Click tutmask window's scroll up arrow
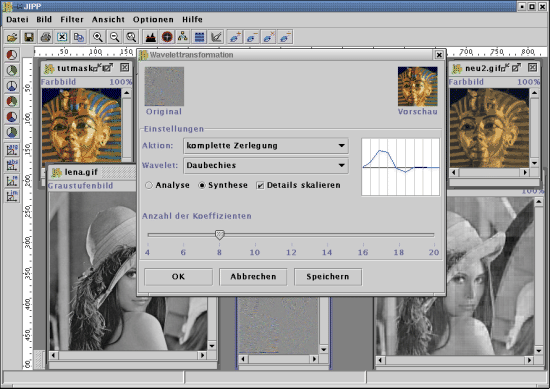The height and width of the screenshot is (389, 550). click(x=127, y=93)
